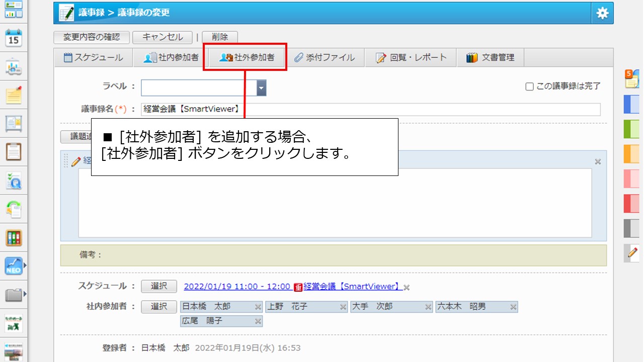Remove the agenda item with its X icon

coord(598,162)
